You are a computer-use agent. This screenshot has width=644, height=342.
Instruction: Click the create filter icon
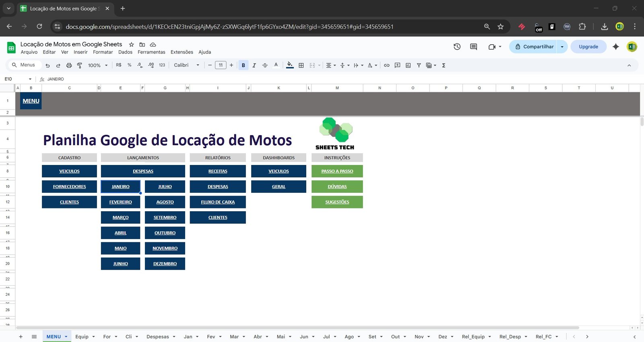pos(419,65)
